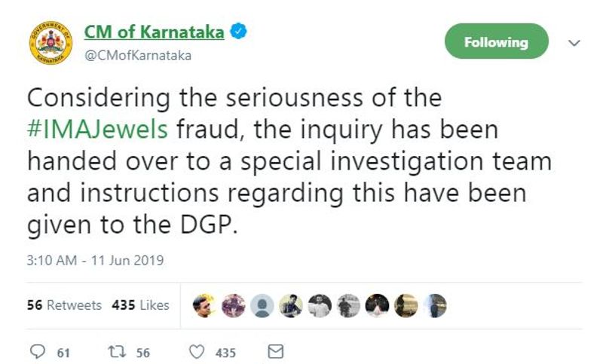Viewport: 603px width, 364px height.
Task: View the 435 Likes list
Action: click(140, 304)
